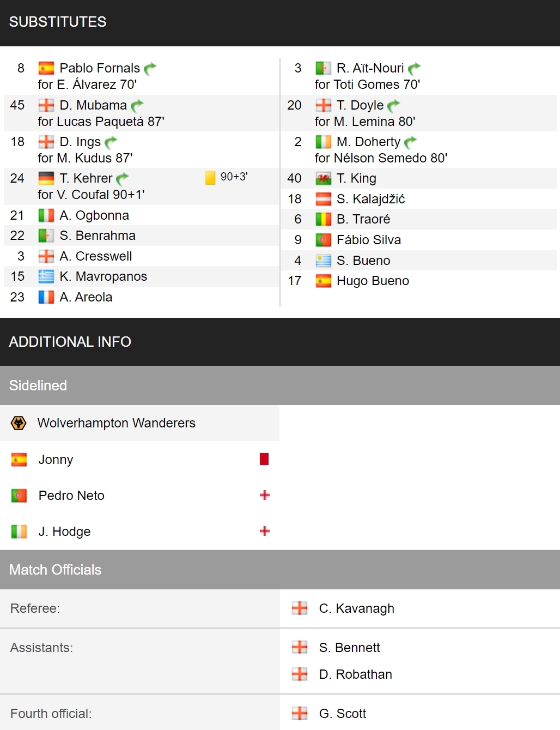Click T. Kehrer's yellow card icon
The image size is (560, 730).
(210, 178)
